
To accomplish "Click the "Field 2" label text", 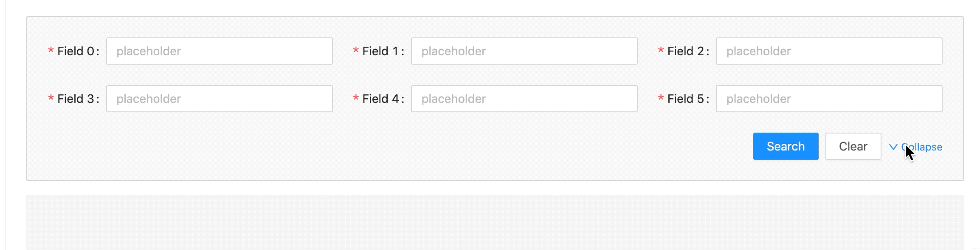I will pyautogui.click(x=685, y=51).
